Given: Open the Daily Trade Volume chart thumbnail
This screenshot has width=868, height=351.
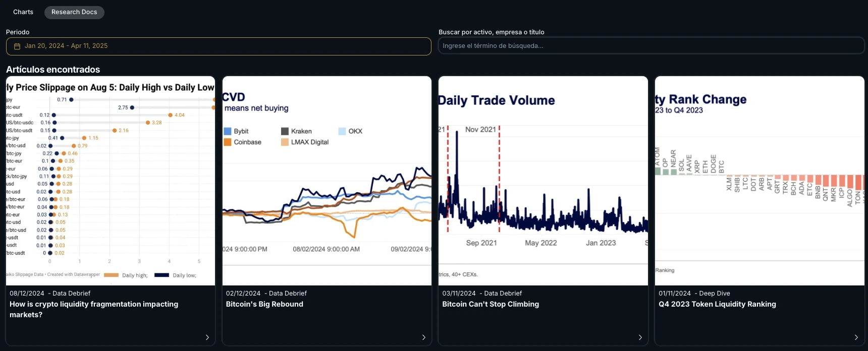Looking at the screenshot, I should 543,181.
